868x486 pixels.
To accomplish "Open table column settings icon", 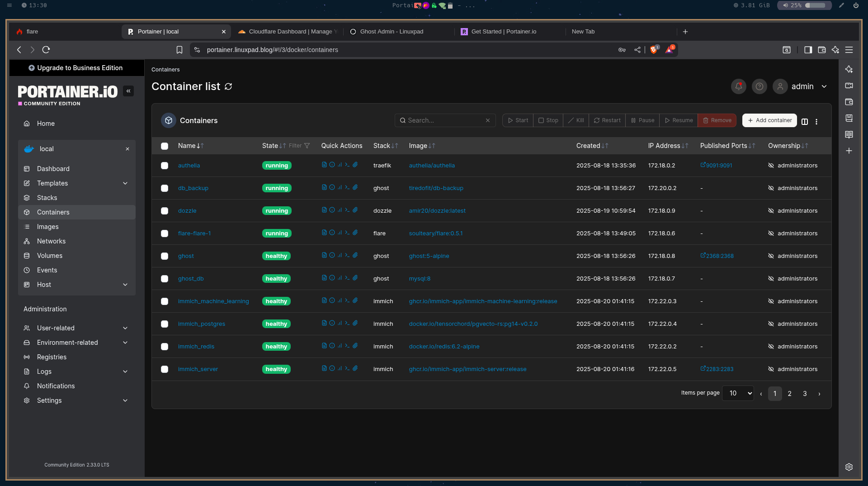I will point(805,121).
